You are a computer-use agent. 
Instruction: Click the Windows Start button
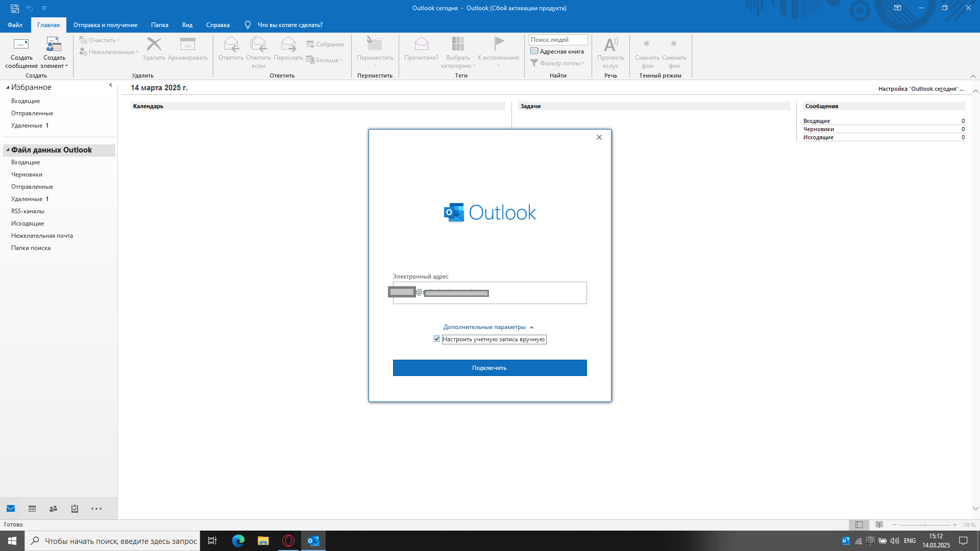(x=12, y=541)
